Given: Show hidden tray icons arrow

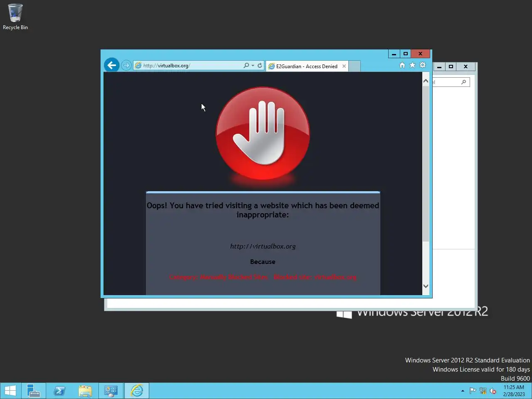Looking at the screenshot, I should coord(463,391).
